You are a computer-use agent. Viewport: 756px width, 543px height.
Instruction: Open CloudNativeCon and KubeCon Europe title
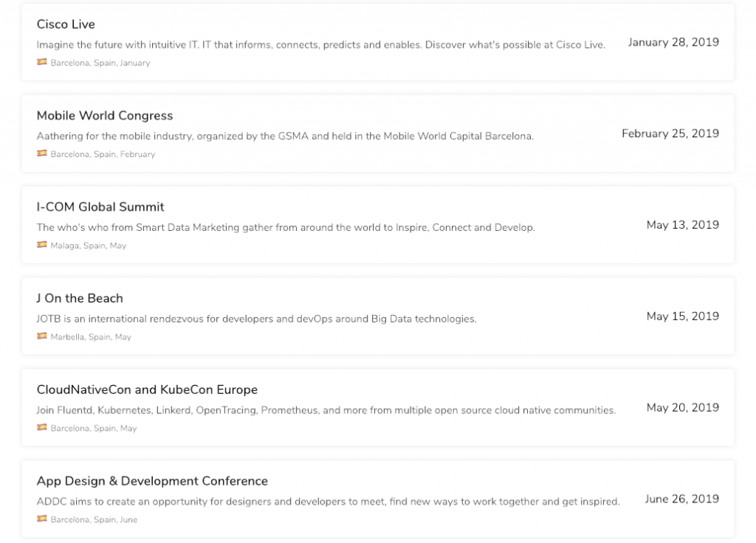point(147,390)
